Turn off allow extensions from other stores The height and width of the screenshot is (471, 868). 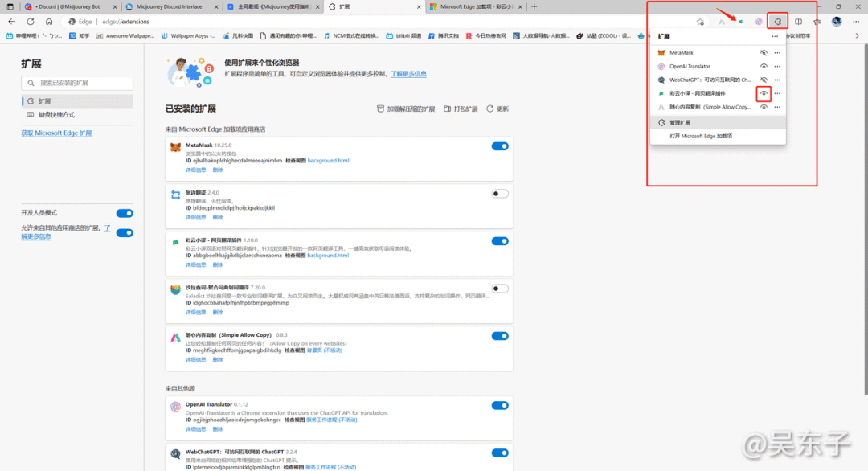coord(125,232)
